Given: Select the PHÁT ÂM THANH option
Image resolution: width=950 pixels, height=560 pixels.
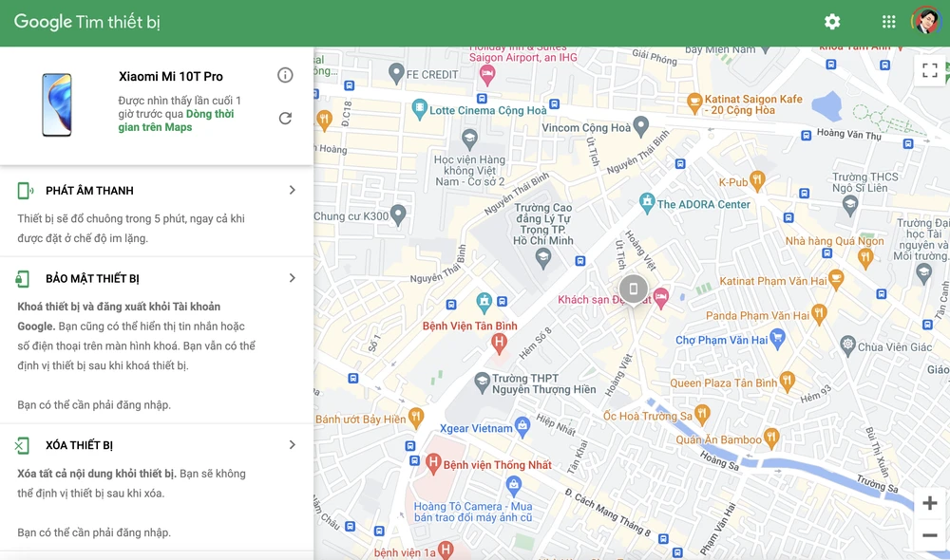Looking at the screenshot, I should (89, 191).
